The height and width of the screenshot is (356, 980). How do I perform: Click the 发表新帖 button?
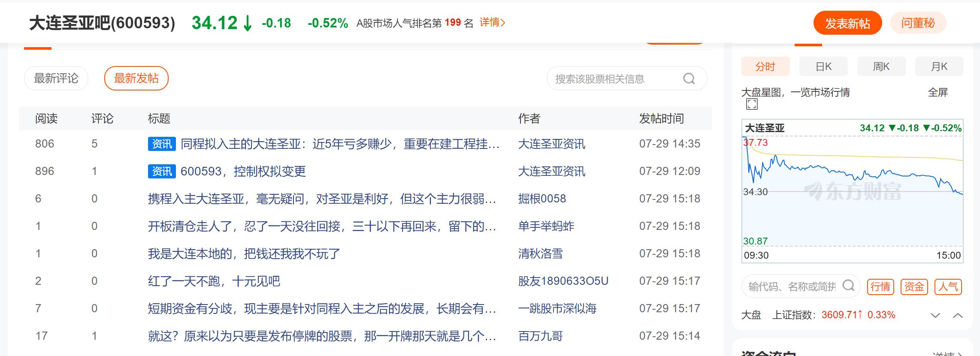848,23
